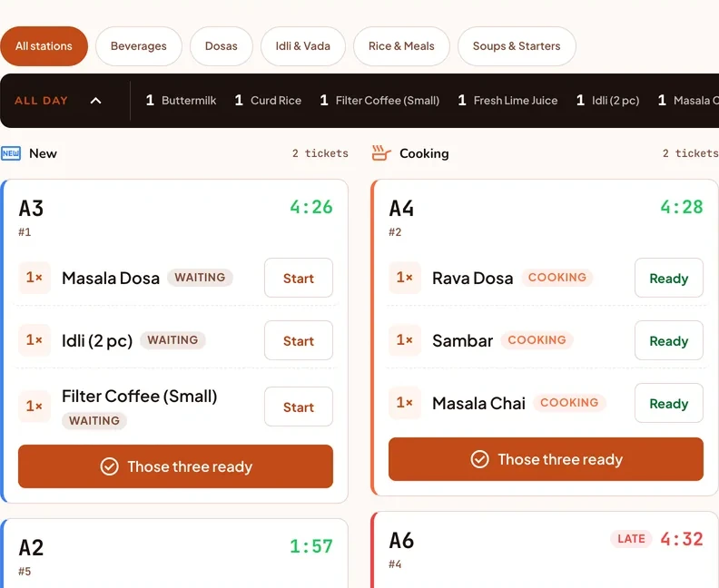The width and height of the screenshot is (719, 588).
Task: Select the All stations filter
Action: point(44,46)
